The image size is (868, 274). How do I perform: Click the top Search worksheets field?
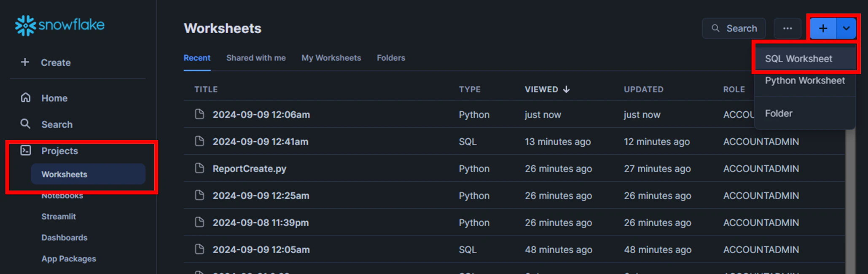(734, 28)
